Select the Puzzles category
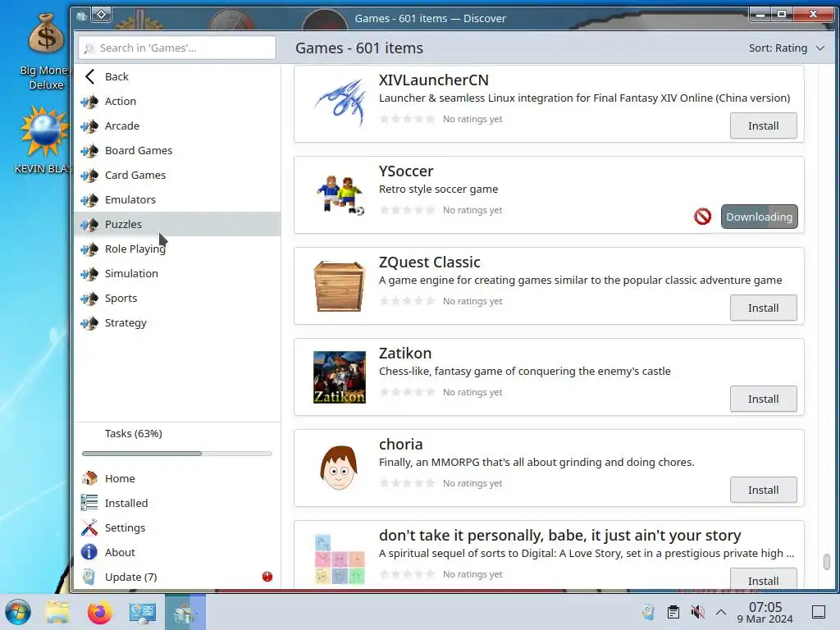Screen dimensions: 840x630 click(x=177, y=225)
